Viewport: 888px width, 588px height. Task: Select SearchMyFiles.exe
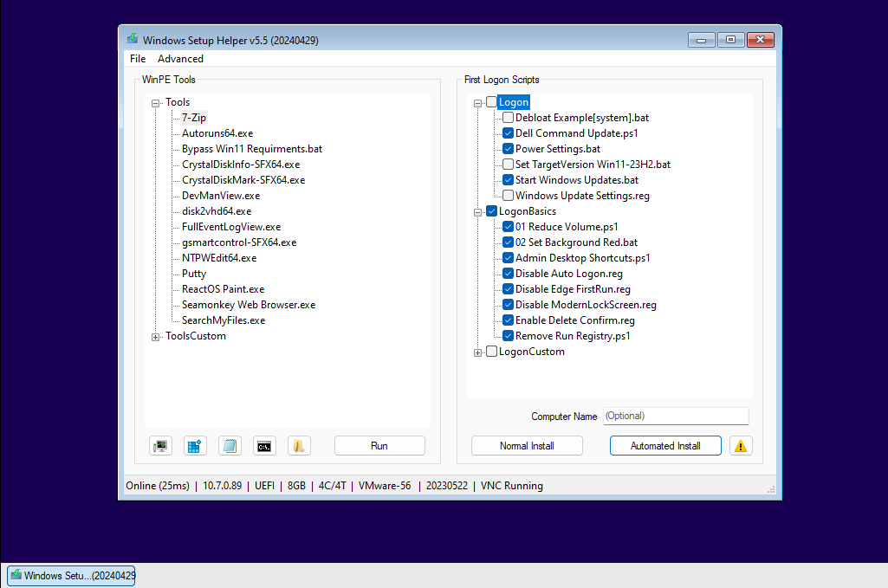pos(224,320)
